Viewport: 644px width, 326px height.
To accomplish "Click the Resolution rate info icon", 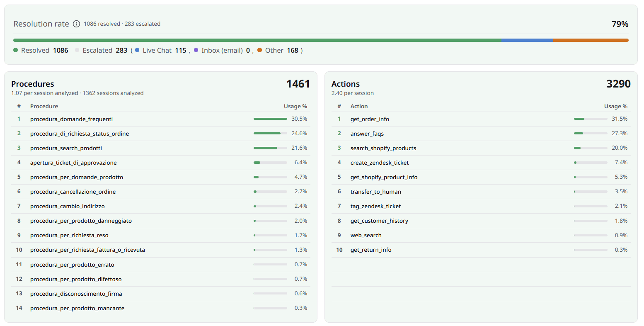I will point(76,24).
